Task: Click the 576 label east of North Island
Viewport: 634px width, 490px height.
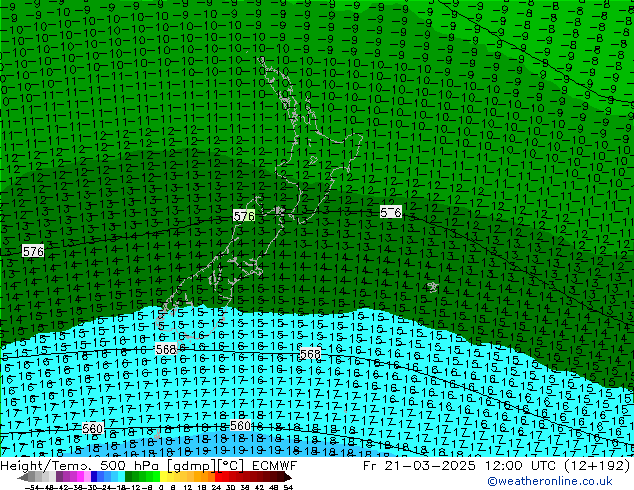Action: pos(391,212)
